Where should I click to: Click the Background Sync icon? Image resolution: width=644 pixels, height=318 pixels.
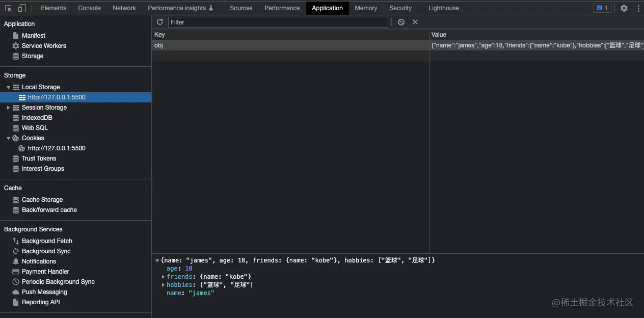[x=16, y=251]
